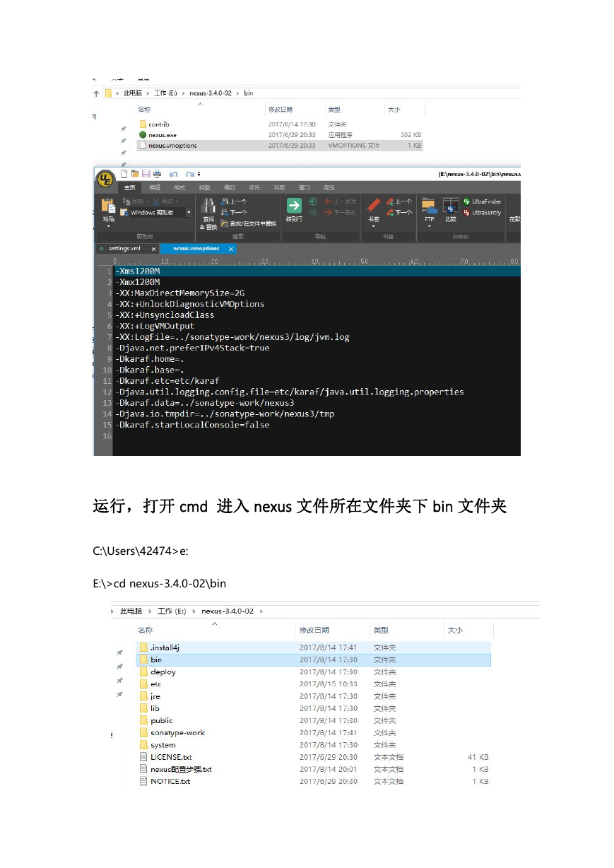This screenshot has width=614, height=868.
Task: Sort by 类型 column in the lower Explorer
Action: pyautogui.click(x=381, y=630)
